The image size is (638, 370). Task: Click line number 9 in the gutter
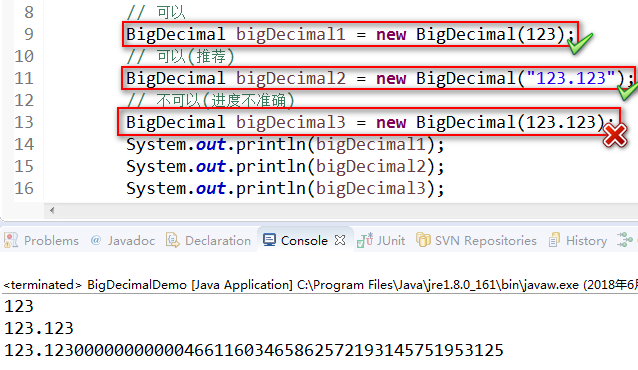(x=29, y=34)
